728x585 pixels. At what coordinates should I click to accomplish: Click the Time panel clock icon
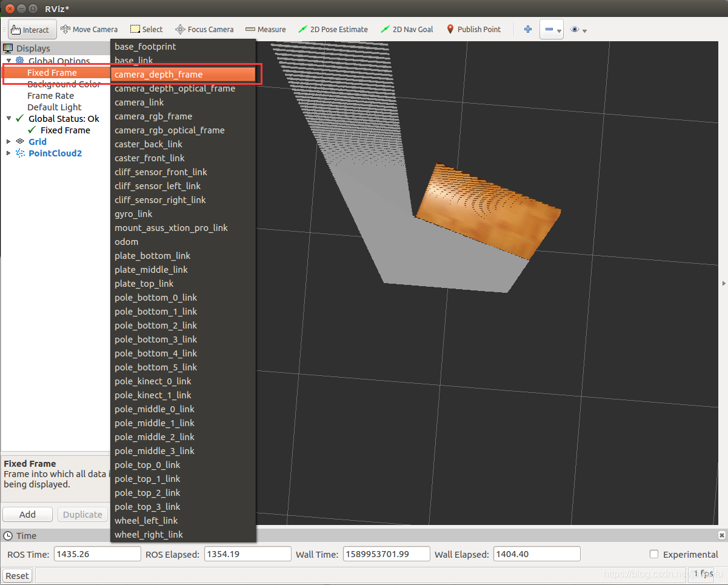click(8, 535)
